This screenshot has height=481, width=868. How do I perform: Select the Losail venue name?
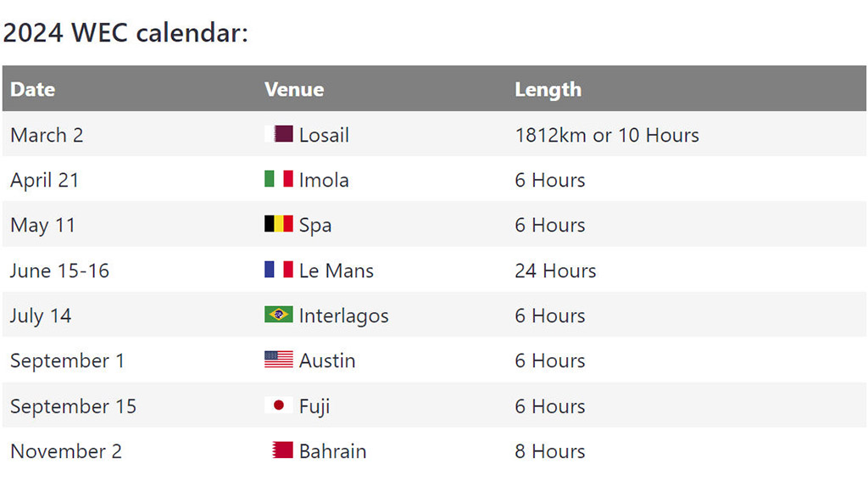pos(324,135)
